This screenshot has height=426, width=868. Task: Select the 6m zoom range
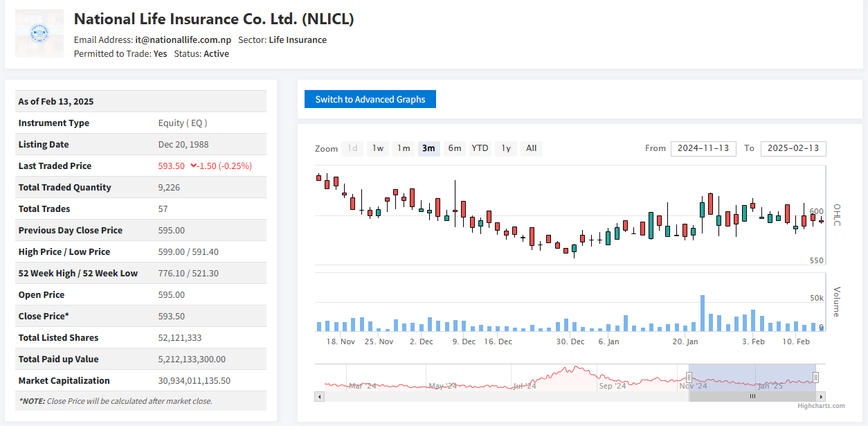(x=454, y=148)
